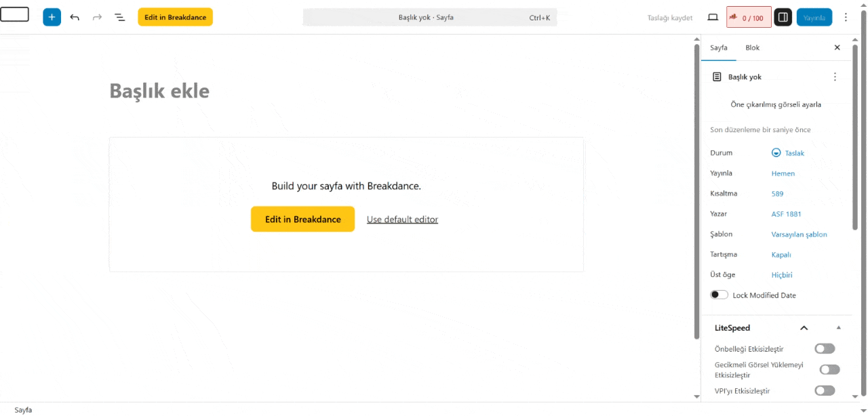Screen dimensions: 868x416
Task: Toggle Gecikmeli Görsel Yüklemeyi Etkisizleştir switch
Action: 829,369
